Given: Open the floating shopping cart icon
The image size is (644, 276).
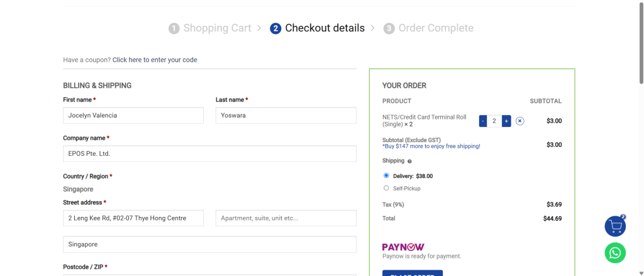Looking at the screenshot, I should 615,226.
